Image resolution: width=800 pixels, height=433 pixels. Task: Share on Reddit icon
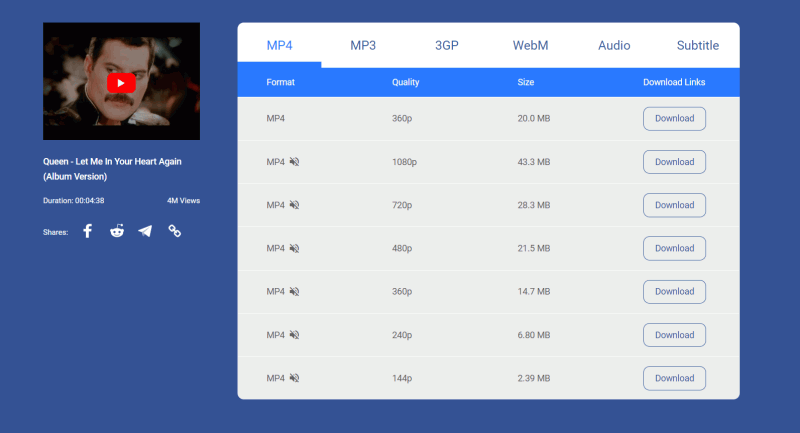(x=117, y=231)
